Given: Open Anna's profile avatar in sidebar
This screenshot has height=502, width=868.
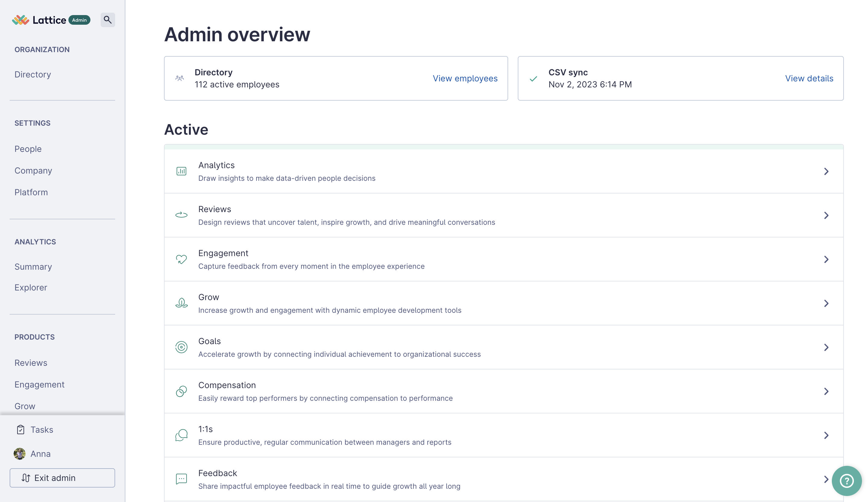Looking at the screenshot, I should 19,453.
